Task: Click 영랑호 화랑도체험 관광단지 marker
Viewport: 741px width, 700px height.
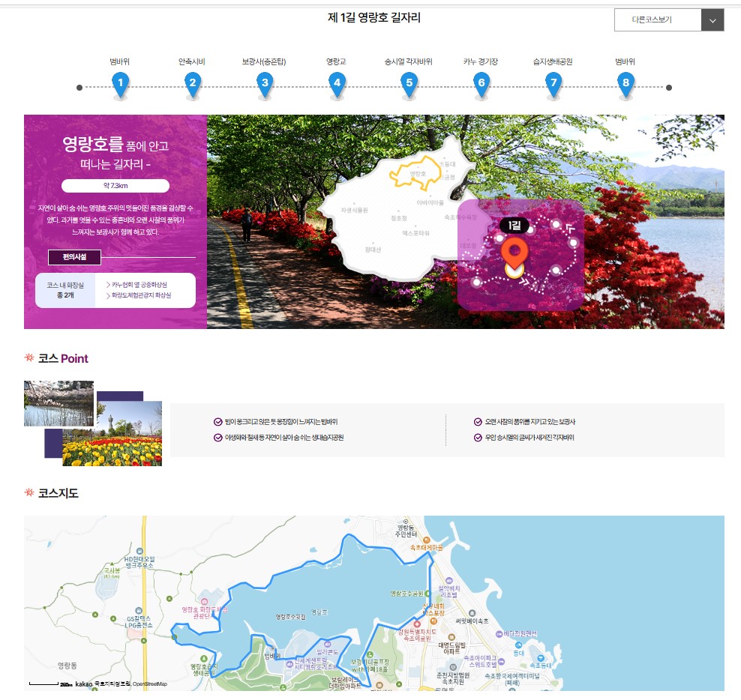Action: click(x=204, y=602)
